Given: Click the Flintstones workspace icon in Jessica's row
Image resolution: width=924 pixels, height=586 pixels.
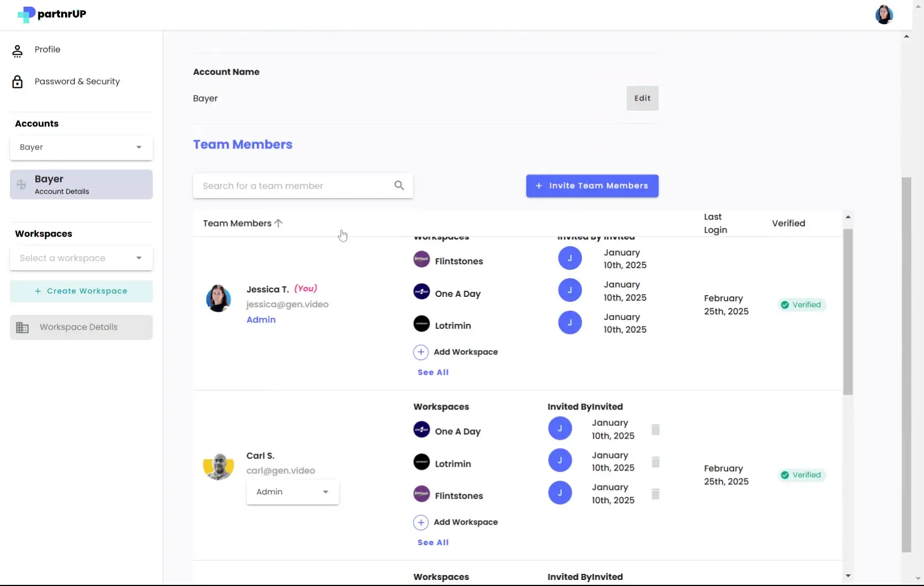Looking at the screenshot, I should (x=421, y=259).
